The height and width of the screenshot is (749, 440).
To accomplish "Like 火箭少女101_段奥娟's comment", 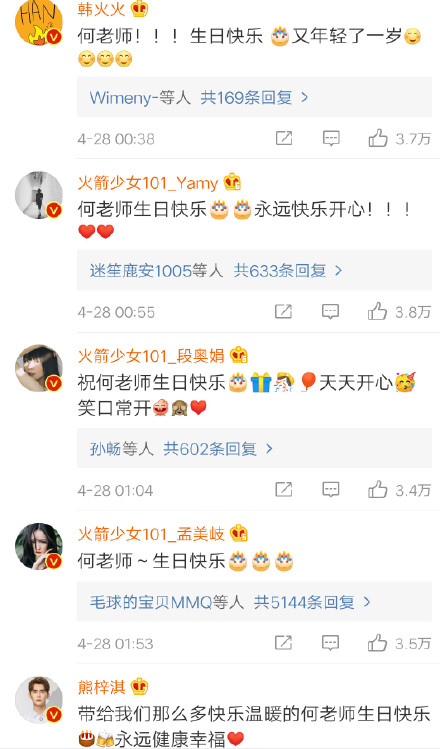I will pyautogui.click(x=377, y=490).
